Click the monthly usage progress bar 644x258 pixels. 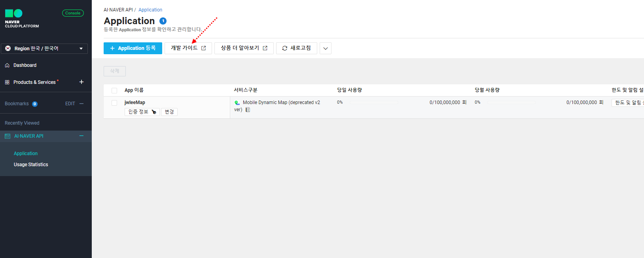pyautogui.click(x=511, y=102)
